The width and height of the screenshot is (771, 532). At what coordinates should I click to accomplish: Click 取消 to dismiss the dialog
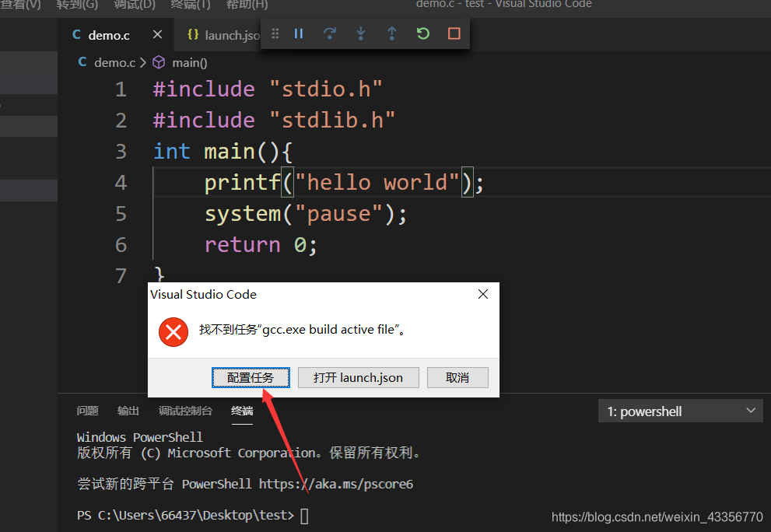click(x=457, y=378)
